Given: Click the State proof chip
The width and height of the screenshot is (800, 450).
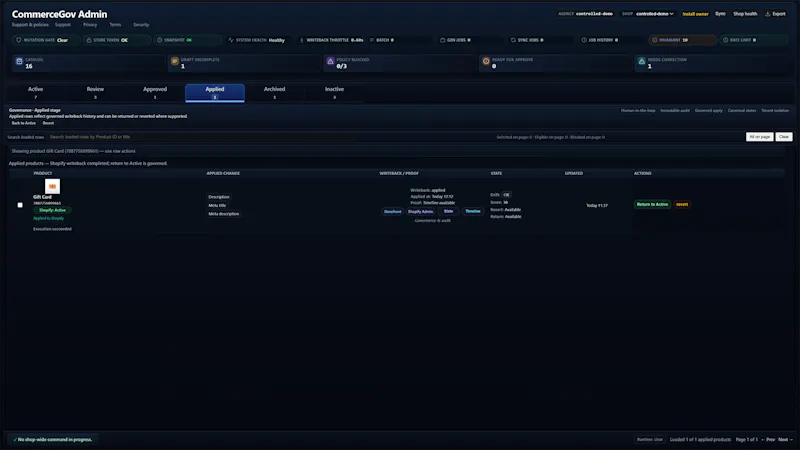Looking at the screenshot, I should point(448,211).
